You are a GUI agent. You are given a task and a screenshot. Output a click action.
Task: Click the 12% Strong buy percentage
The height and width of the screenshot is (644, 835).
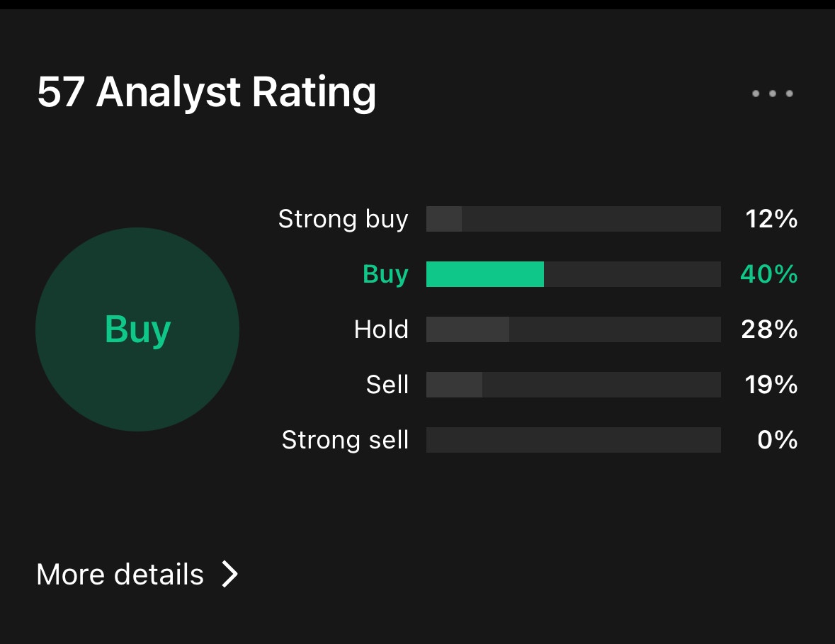coord(771,219)
